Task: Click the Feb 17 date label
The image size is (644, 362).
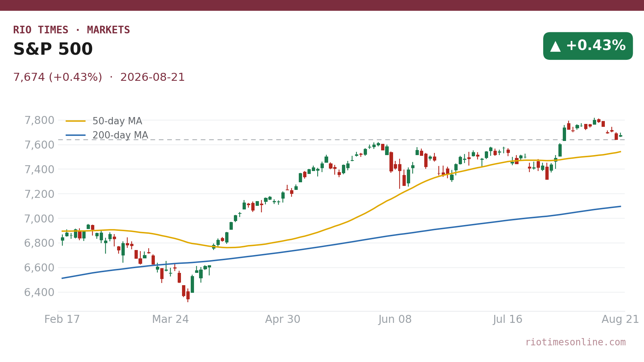Action: [62, 320]
